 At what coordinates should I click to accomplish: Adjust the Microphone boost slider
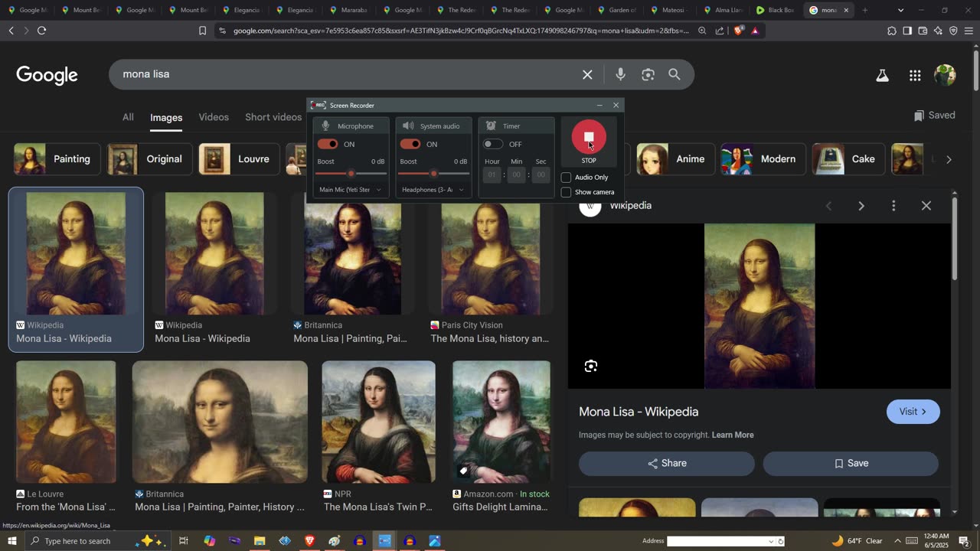point(351,174)
